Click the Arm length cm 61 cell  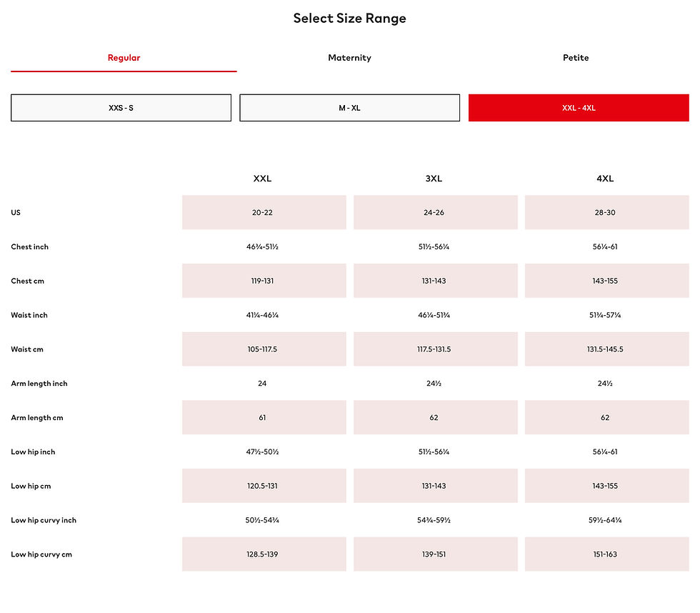coord(264,417)
